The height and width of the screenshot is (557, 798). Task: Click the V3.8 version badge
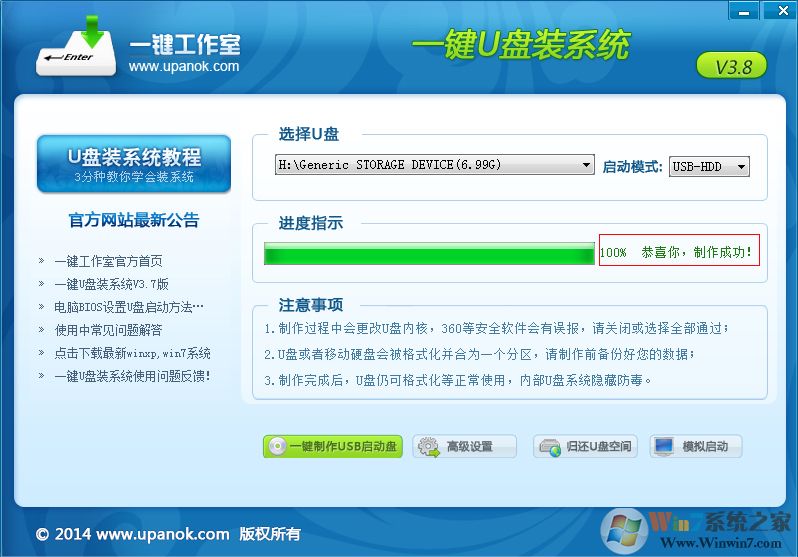[x=731, y=66]
